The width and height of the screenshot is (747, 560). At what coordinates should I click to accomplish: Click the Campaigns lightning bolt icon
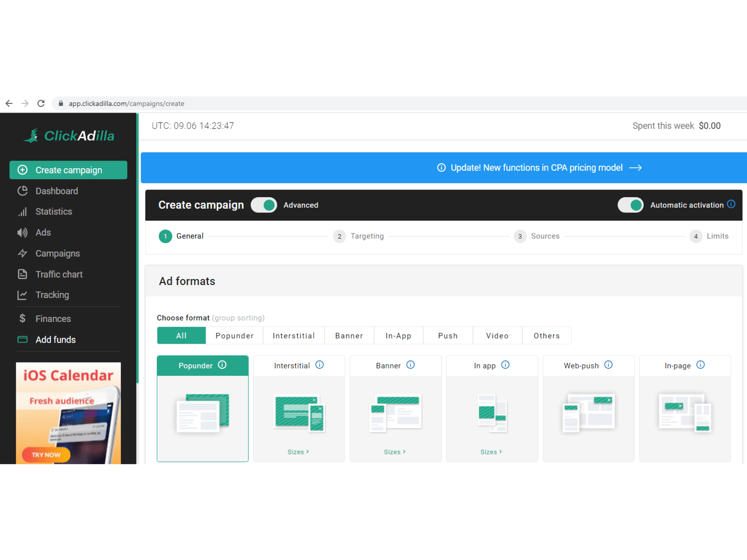[x=22, y=254]
